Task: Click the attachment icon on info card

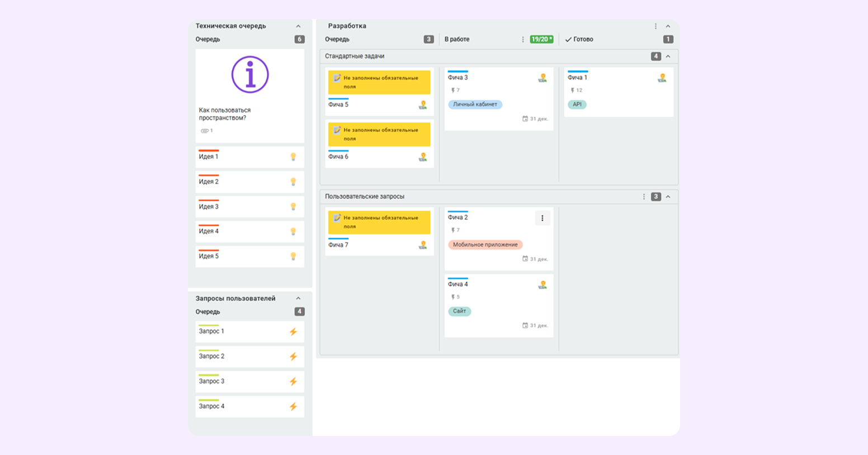Action: pos(205,131)
